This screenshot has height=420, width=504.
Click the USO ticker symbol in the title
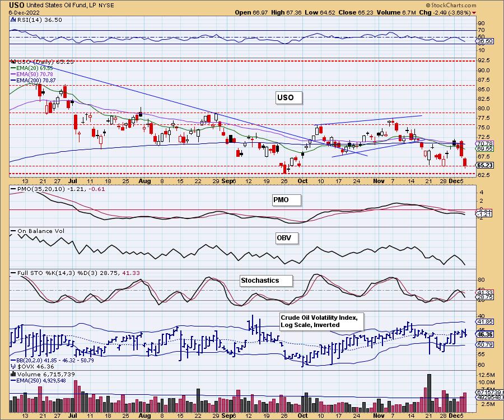(17, 5)
